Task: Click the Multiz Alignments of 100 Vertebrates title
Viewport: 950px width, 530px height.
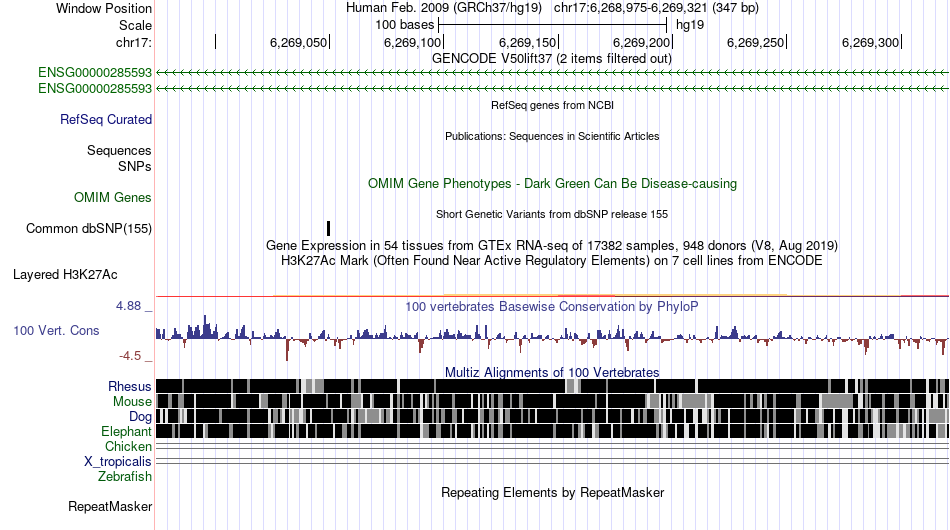Action: tap(552, 372)
